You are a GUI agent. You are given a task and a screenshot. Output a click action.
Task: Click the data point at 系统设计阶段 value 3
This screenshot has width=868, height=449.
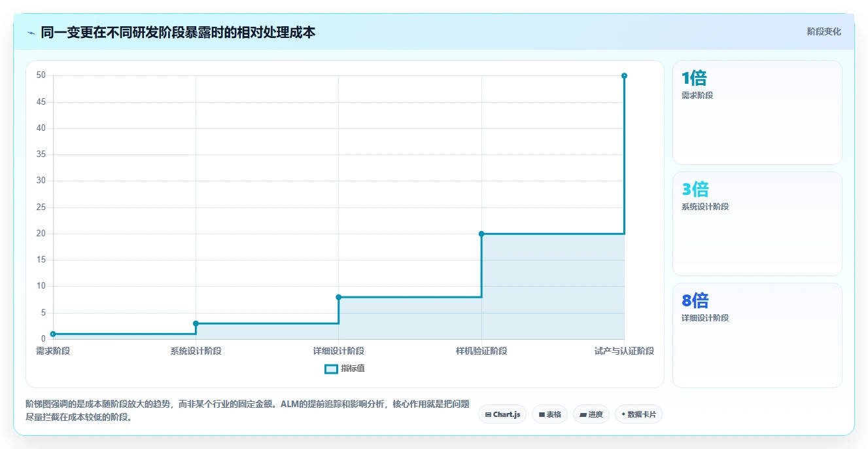tap(196, 323)
